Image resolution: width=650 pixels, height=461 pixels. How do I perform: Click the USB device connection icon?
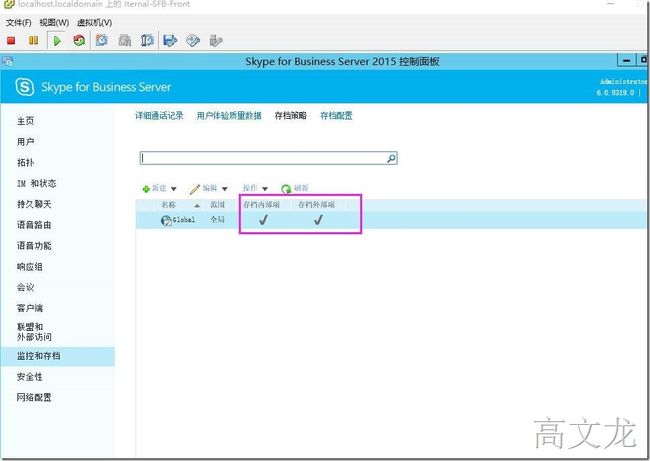216,41
